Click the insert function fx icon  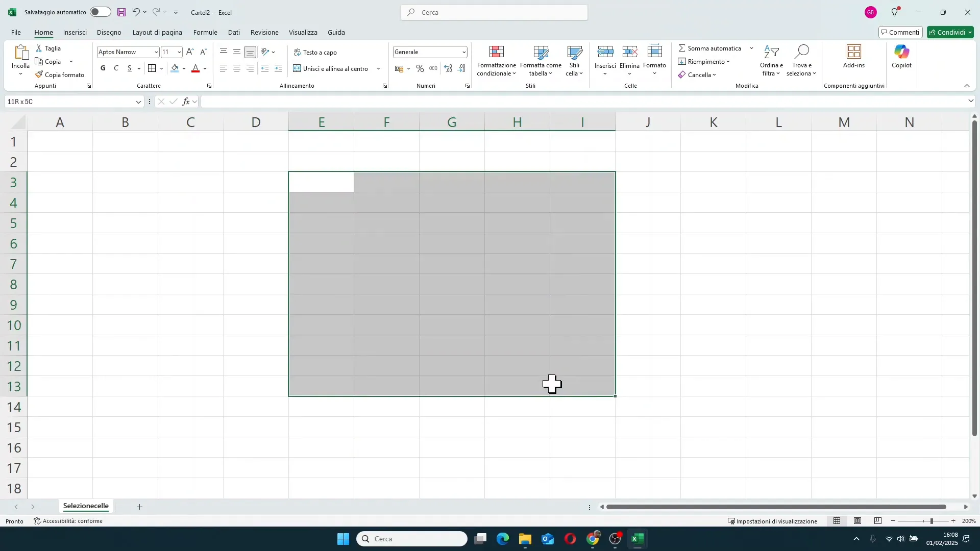[x=186, y=102]
